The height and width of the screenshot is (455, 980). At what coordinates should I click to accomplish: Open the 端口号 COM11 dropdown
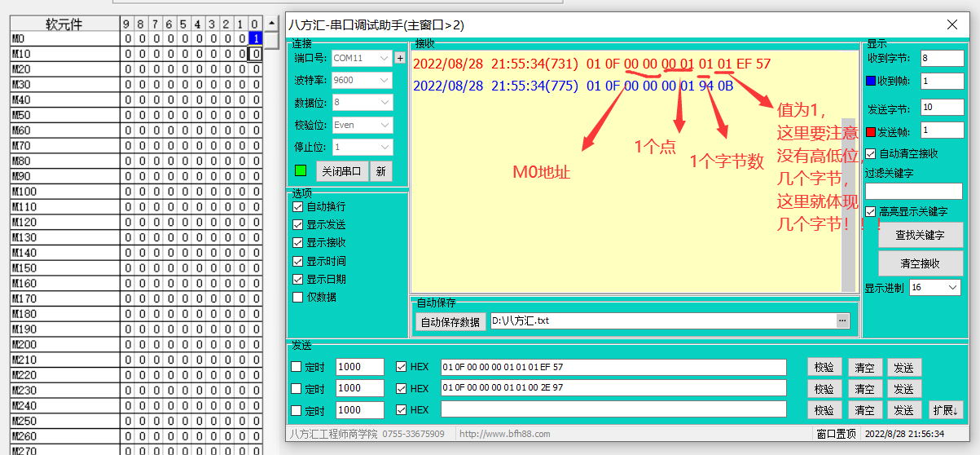point(362,58)
